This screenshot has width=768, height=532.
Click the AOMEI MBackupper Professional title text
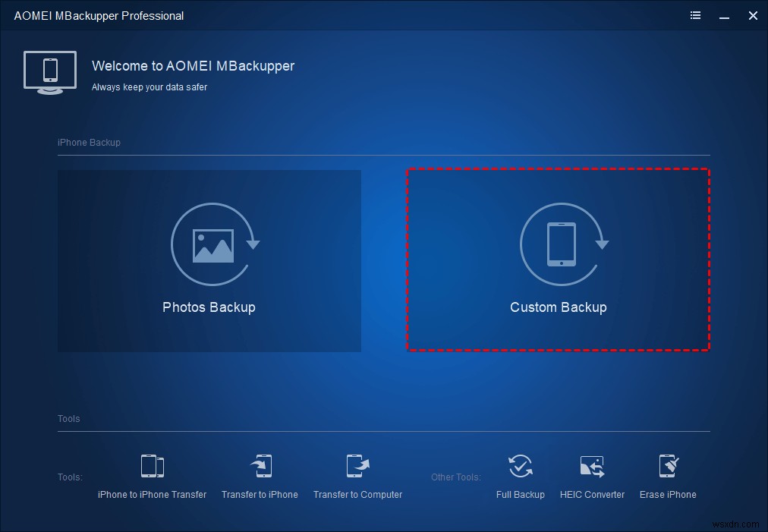(99, 15)
